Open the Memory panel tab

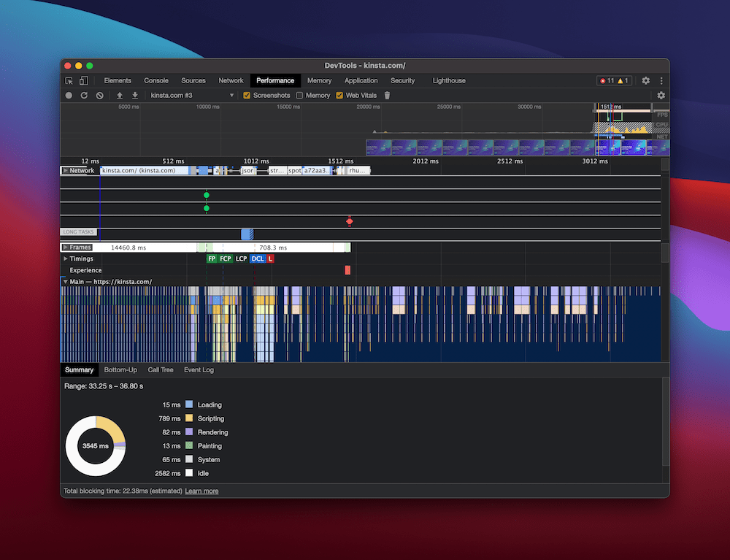pyautogui.click(x=319, y=80)
